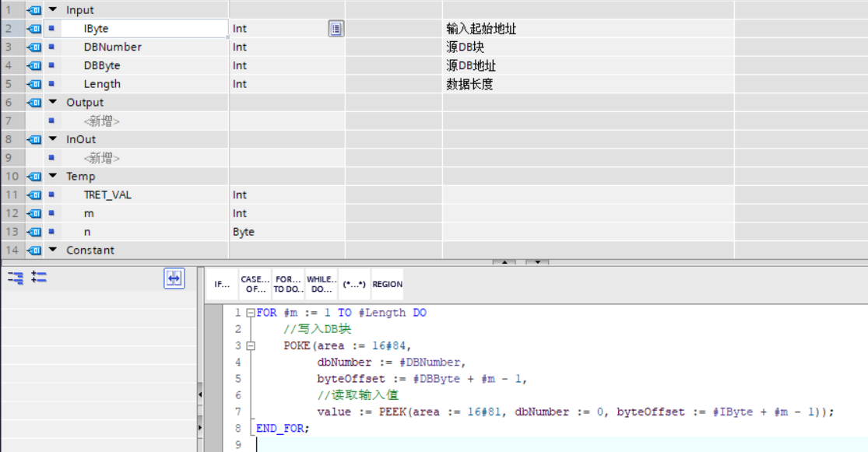The height and width of the screenshot is (452, 868).
Task: Insert a CASE...OF statement snippet
Action: (x=253, y=282)
